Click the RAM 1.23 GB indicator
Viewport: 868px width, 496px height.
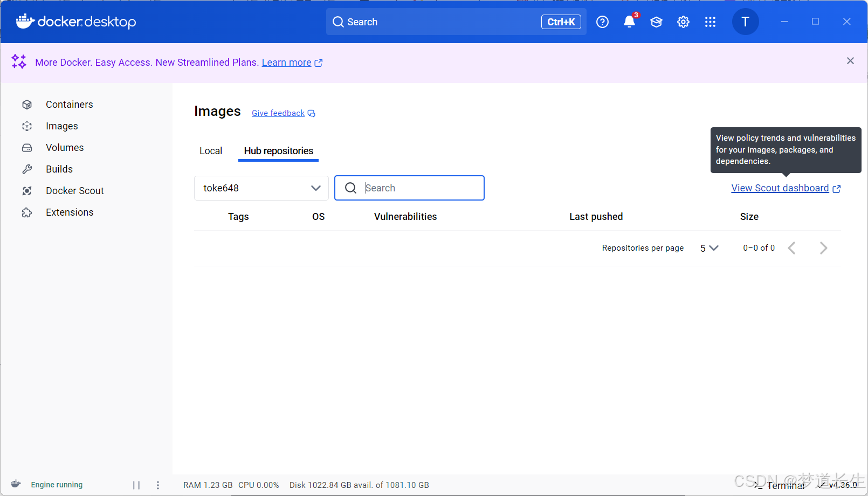pyautogui.click(x=208, y=485)
